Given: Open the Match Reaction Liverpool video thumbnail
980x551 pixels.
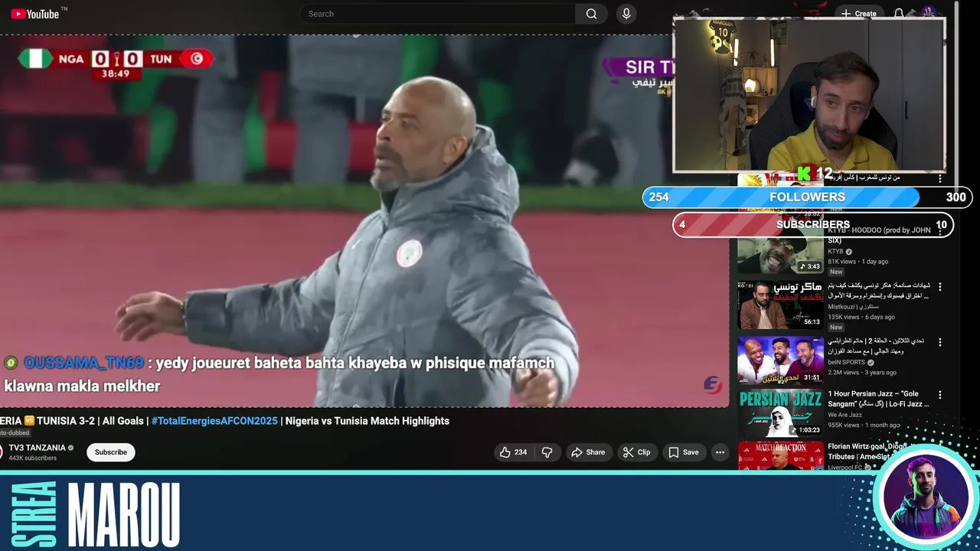Looking at the screenshot, I should (x=780, y=457).
